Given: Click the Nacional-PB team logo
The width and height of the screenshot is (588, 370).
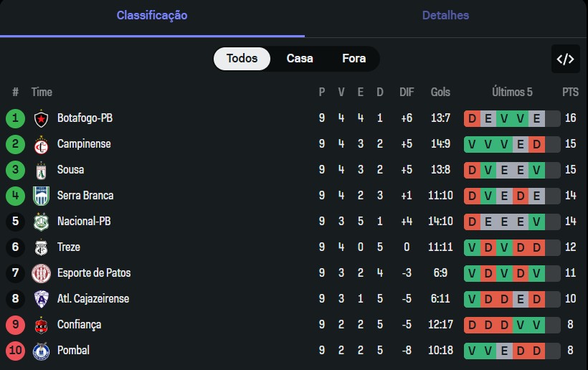Looking at the screenshot, I should (x=41, y=222).
